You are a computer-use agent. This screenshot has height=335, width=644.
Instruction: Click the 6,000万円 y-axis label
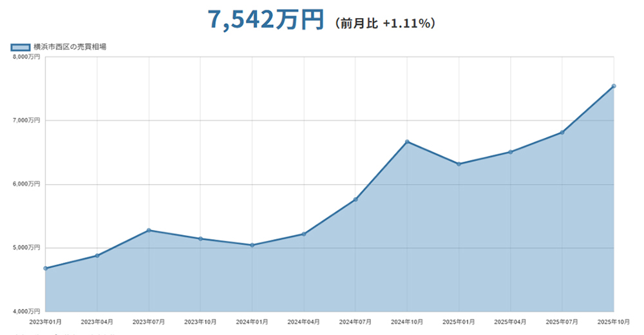[26, 184]
